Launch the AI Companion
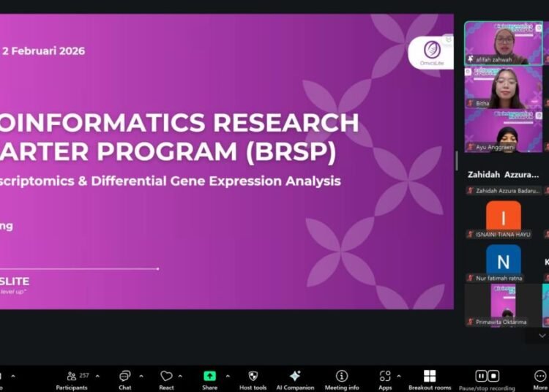Viewport: 549px width, 392px height. (295, 376)
